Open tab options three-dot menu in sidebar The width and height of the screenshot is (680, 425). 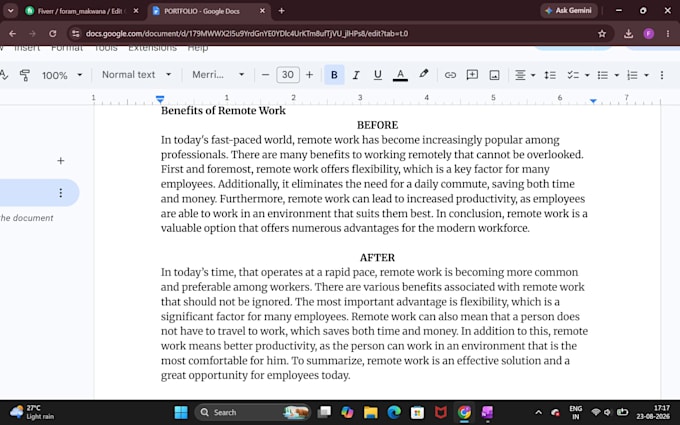tap(61, 193)
